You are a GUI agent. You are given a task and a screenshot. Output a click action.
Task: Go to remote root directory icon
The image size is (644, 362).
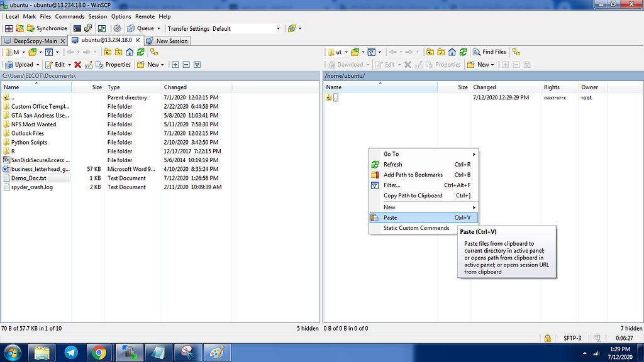click(x=441, y=52)
